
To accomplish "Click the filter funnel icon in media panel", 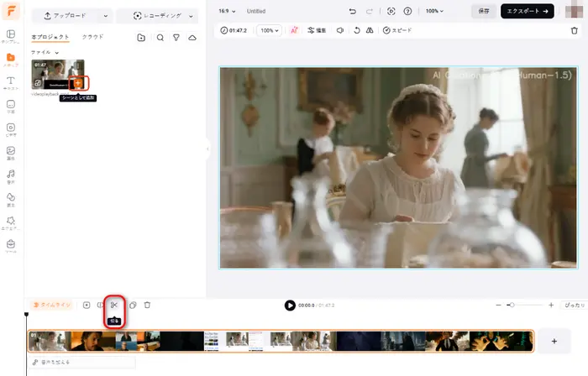I will coord(176,38).
